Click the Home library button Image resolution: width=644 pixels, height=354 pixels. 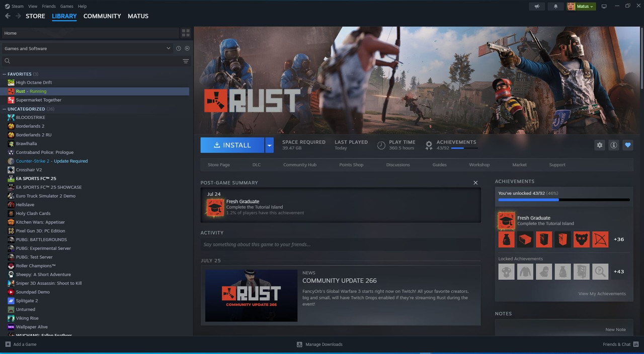tap(91, 33)
